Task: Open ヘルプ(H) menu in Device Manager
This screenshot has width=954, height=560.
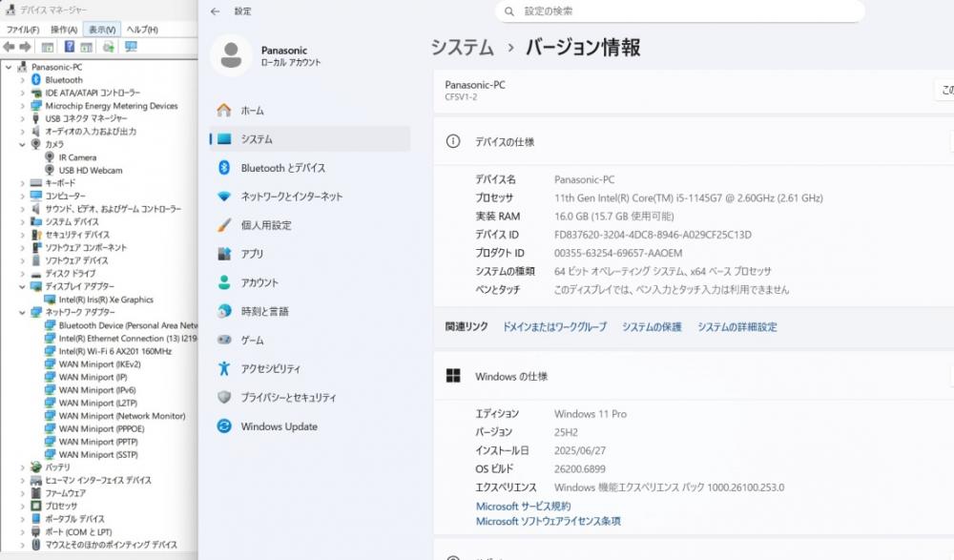Action: coord(142,30)
